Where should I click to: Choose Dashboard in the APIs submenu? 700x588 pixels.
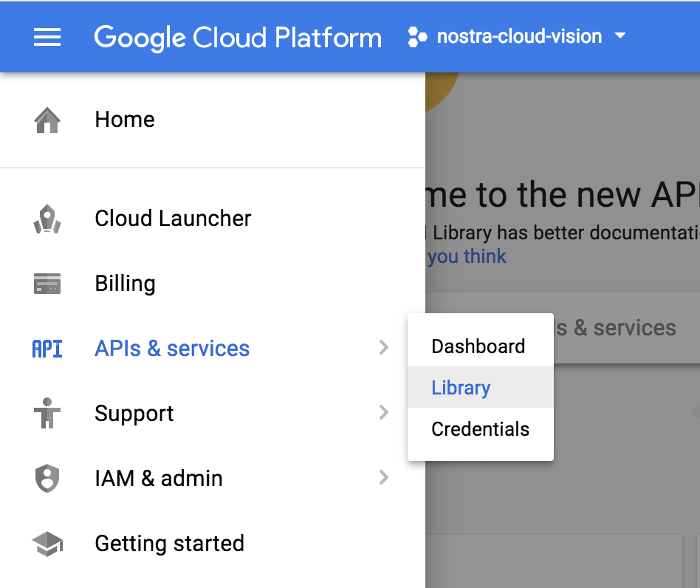pos(481,346)
